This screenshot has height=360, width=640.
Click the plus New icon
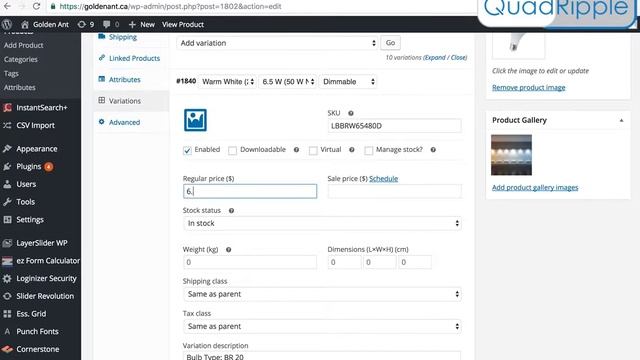[132, 24]
